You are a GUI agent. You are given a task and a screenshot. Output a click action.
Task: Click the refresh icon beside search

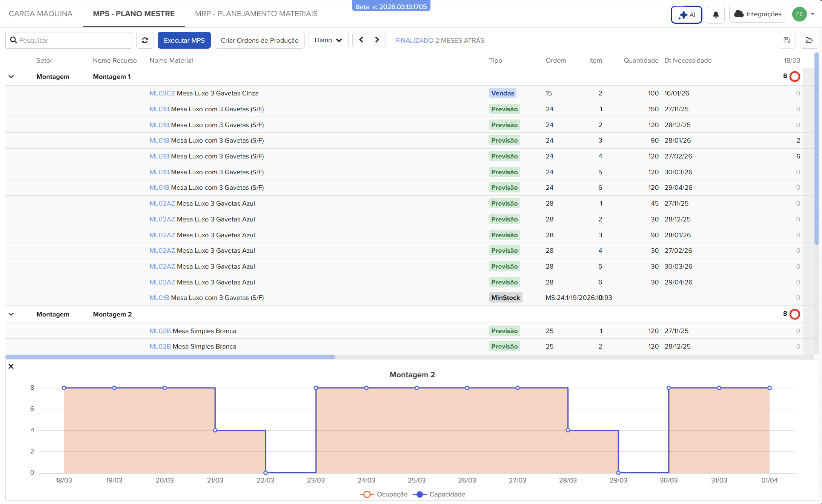145,40
